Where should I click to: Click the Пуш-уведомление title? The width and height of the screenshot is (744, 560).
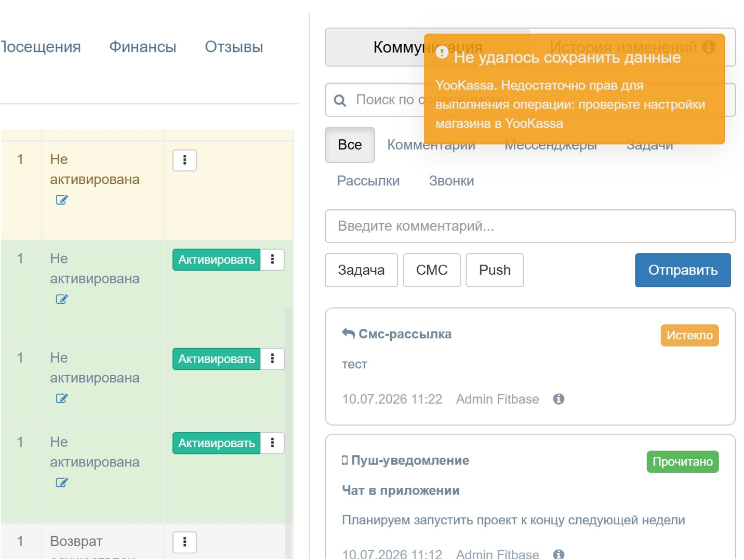[410, 460]
